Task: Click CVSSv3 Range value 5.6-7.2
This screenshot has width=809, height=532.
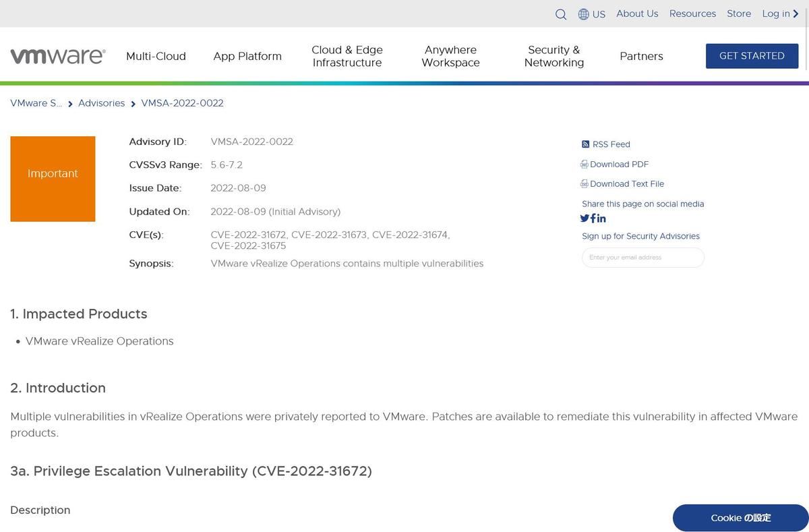Action: pos(227,165)
